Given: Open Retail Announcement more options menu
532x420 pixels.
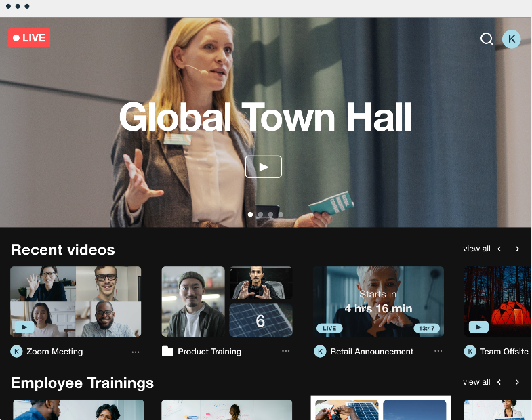Looking at the screenshot, I should [x=438, y=351].
